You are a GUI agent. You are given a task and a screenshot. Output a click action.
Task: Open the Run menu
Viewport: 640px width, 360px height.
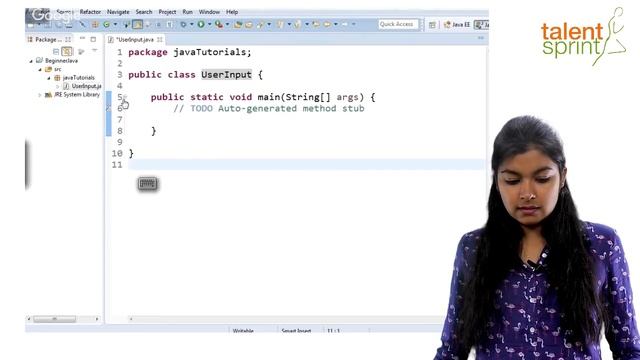[x=187, y=12]
